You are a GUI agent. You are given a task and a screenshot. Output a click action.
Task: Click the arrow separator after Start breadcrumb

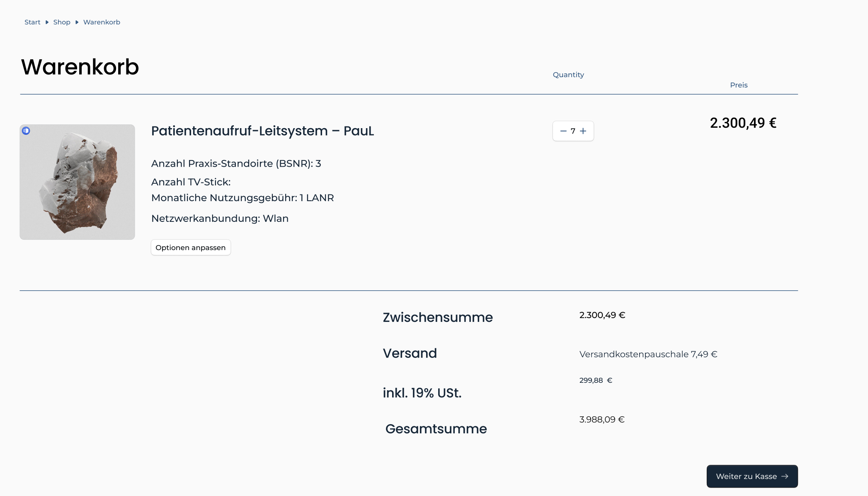pos(47,22)
